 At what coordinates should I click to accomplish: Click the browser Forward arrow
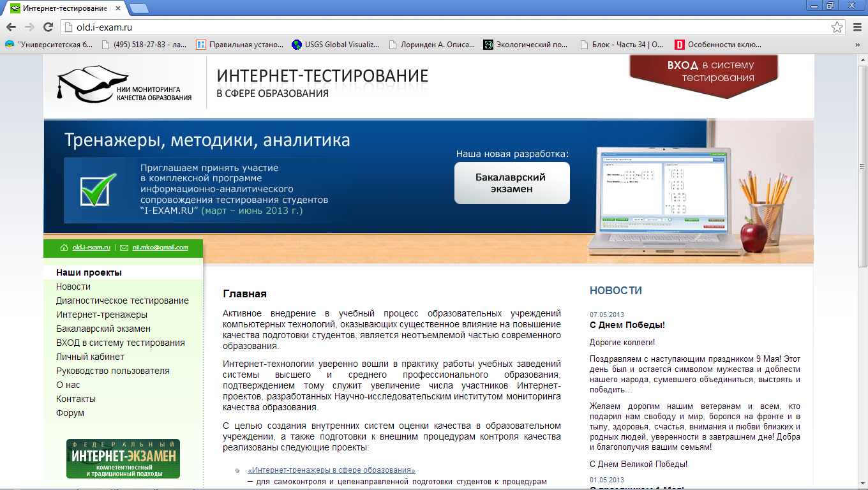tap(29, 27)
